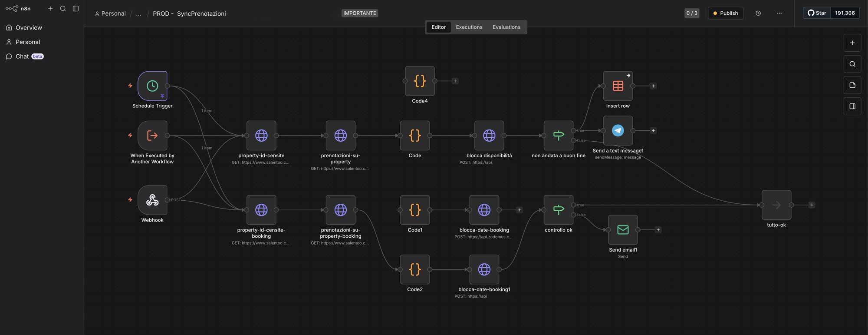Viewport: 868px width, 335px height.
Task: Open the Chat beta section
Action: click(x=25, y=56)
